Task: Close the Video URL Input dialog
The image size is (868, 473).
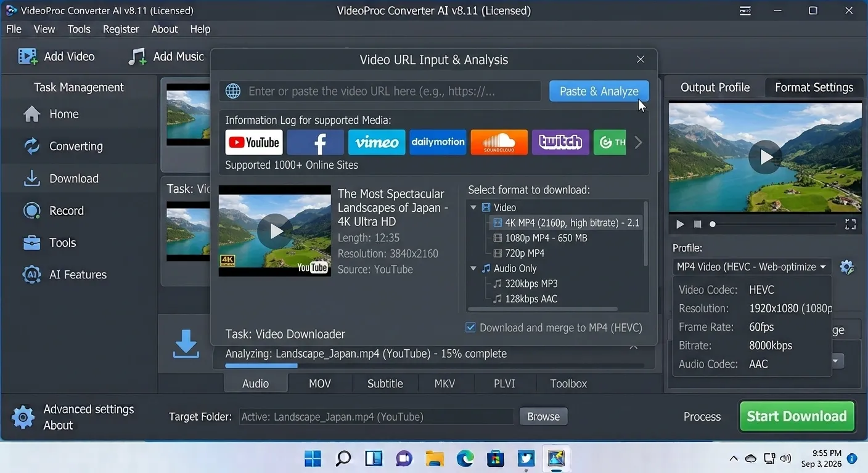Action: [x=641, y=59]
